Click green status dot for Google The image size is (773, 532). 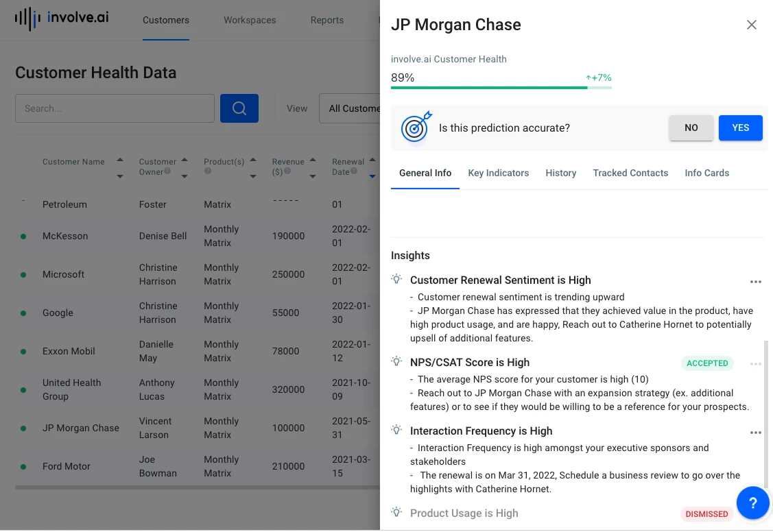[23, 313]
